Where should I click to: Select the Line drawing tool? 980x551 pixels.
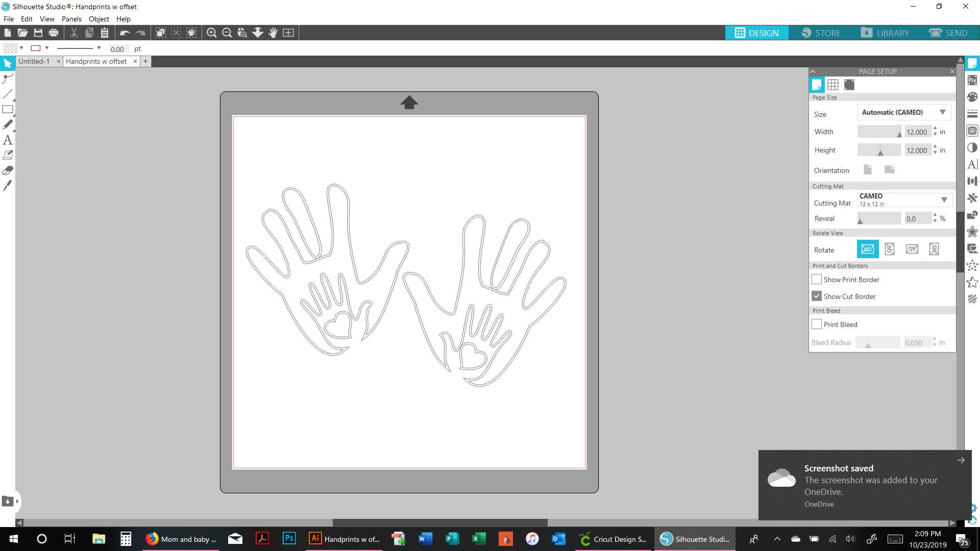pyautogui.click(x=8, y=94)
